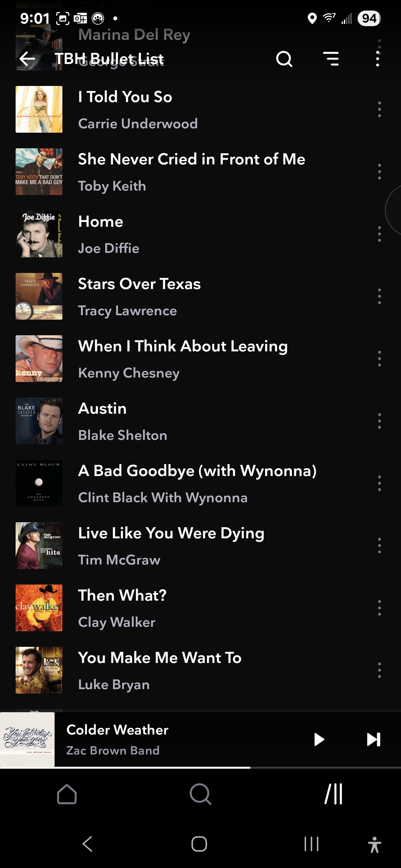The height and width of the screenshot is (868, 401).
Task: Play She Never Cried in Front of Me
Action: click(192, 171)
